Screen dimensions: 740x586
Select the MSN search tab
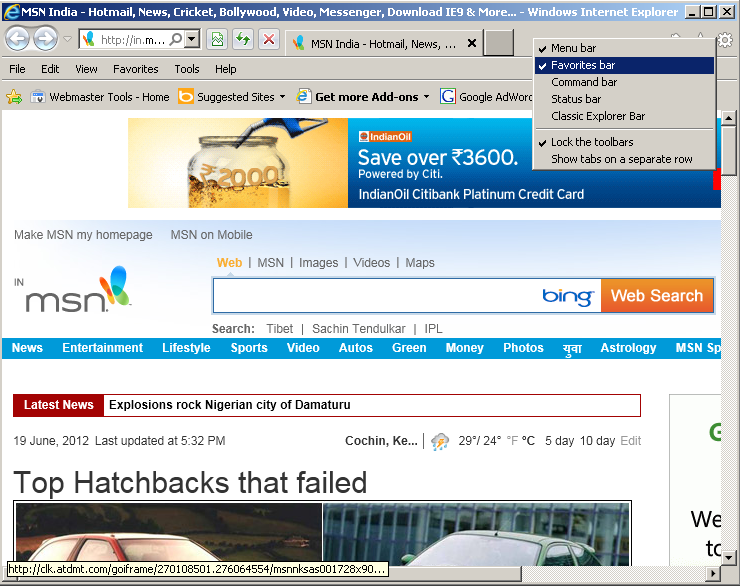270,263
